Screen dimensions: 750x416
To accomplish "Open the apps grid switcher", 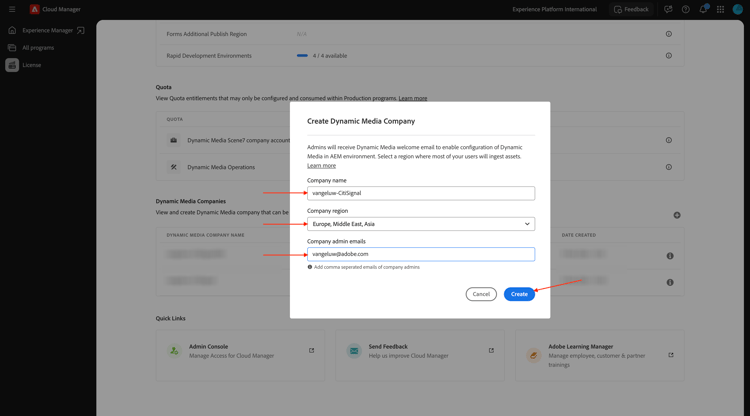I will 720,9.
